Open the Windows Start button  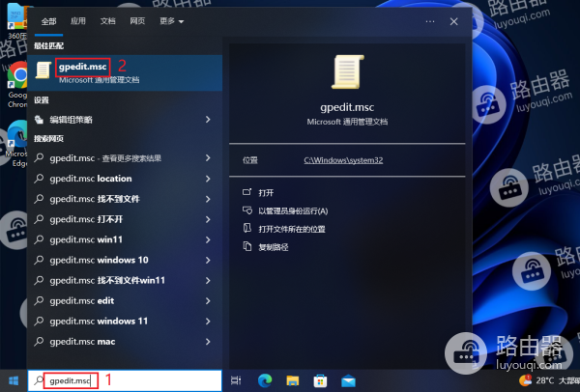[14, 381]
